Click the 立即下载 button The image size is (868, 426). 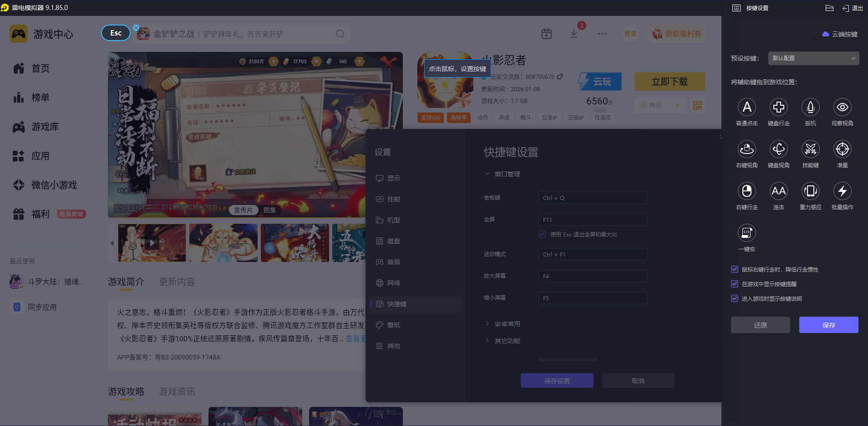coord(670,82)
